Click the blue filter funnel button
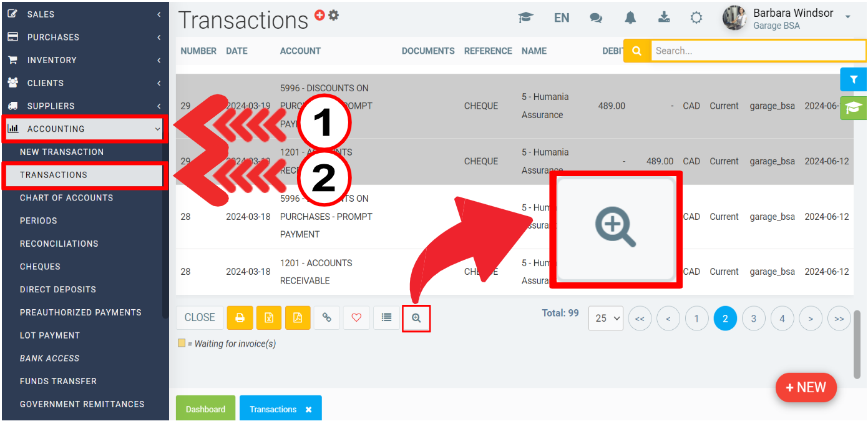Viewport: 868px width, 421px height. 853,79
